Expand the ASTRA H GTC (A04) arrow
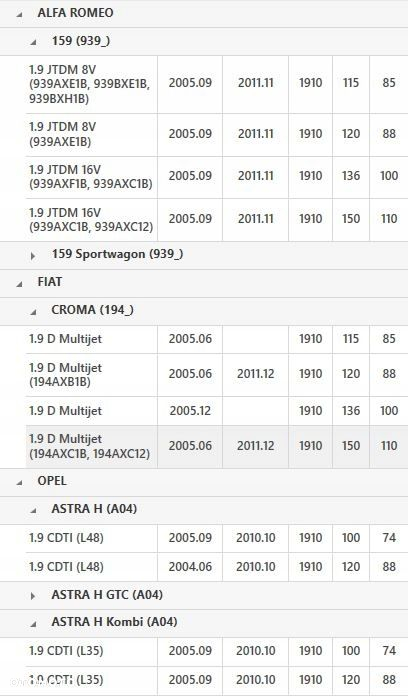 (x=33, y=596)
